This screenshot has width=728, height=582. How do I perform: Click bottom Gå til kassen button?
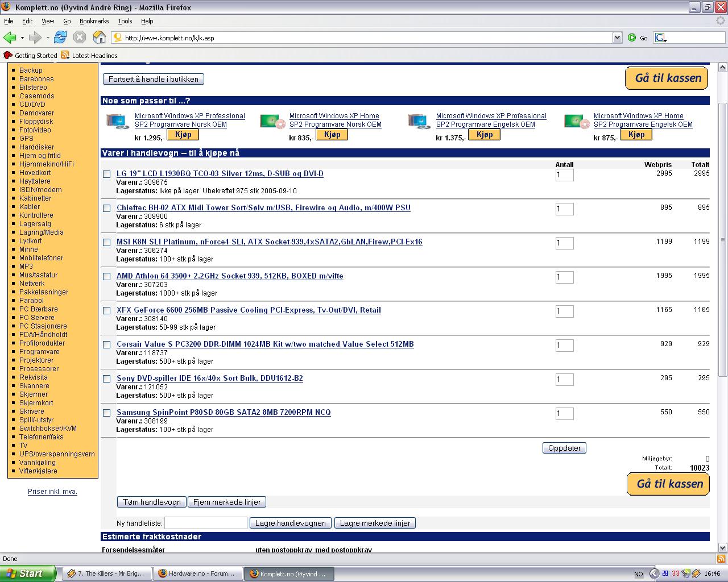point(668,484)
